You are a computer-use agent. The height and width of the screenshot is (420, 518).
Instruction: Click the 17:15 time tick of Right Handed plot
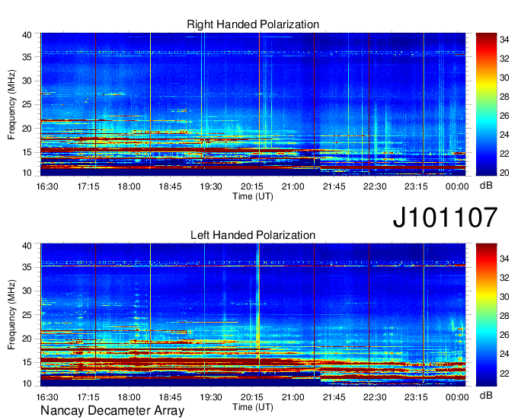[88, 186]
